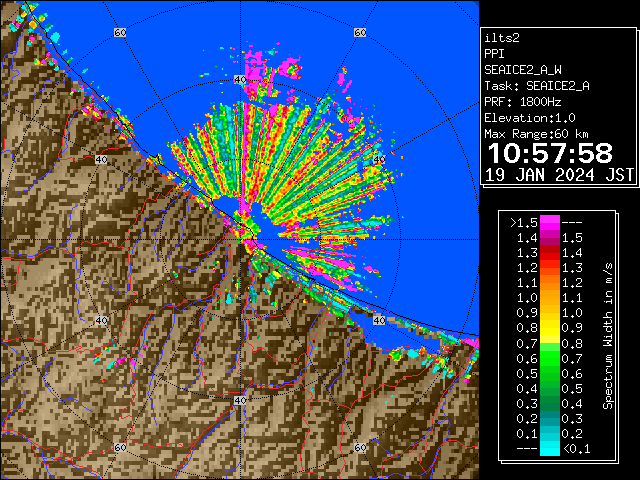Click the 60 range ring label north-northeast of radar
The width and height of the screenshot is (640, 480).
[360, 32]
